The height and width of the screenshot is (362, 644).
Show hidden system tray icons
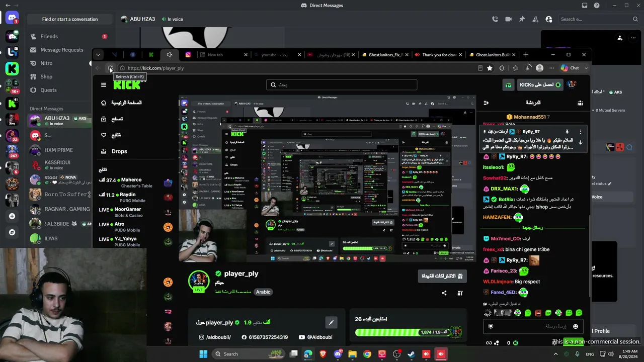coord(554,354)
